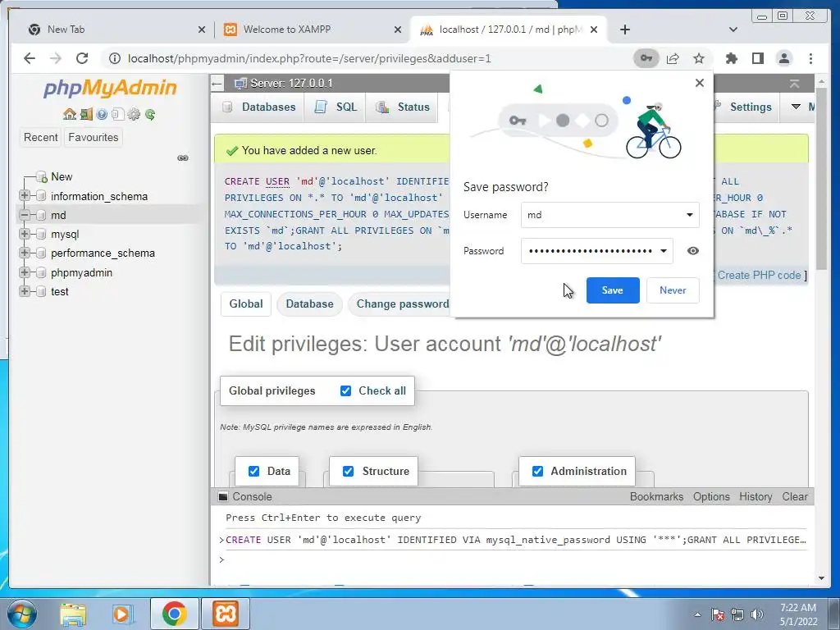Open navigation panel settings gear icon
The height and width of the screenshot is (630, 840).
click(x=134, y=114)
